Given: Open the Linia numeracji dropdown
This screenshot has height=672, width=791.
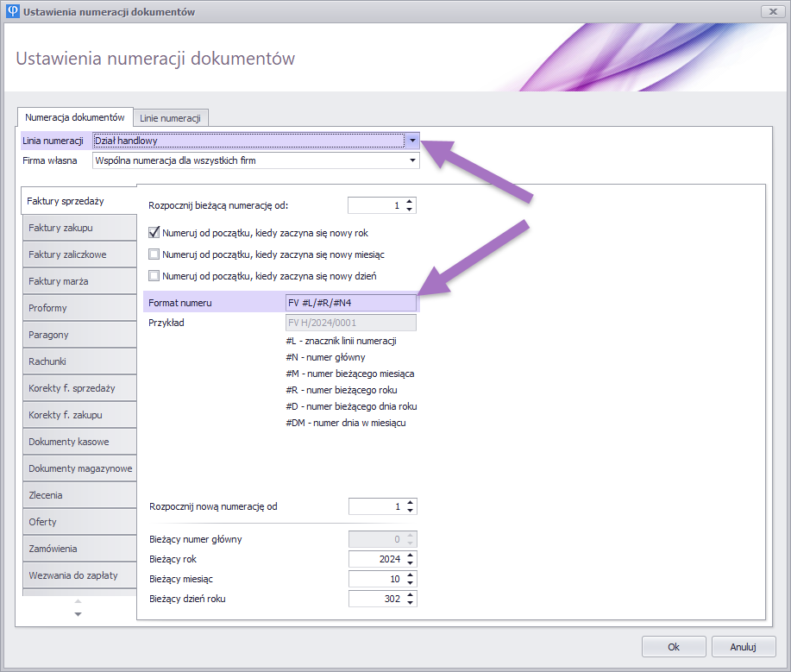Looking at the screenshot, I should coord(412,141).
